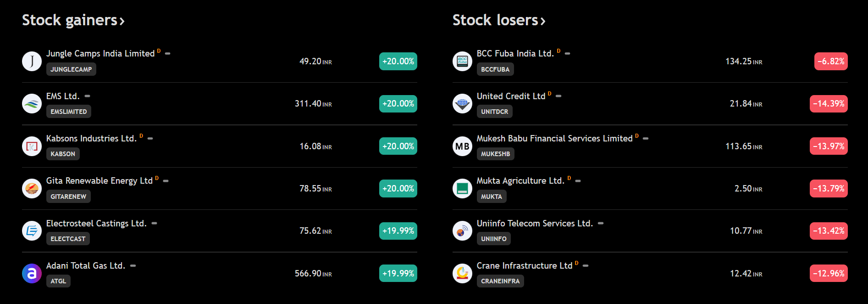The width and height of the screenshot is (868, 304).
Task: Click the Gita Renewable Energy logo
Action: 32,188
